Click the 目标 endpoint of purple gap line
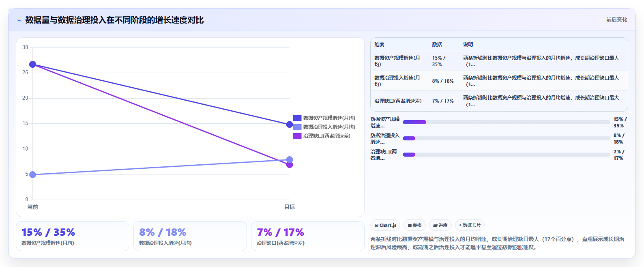Image resolution: width=644 pixels, height=267 pixels. tap(290, 165)
